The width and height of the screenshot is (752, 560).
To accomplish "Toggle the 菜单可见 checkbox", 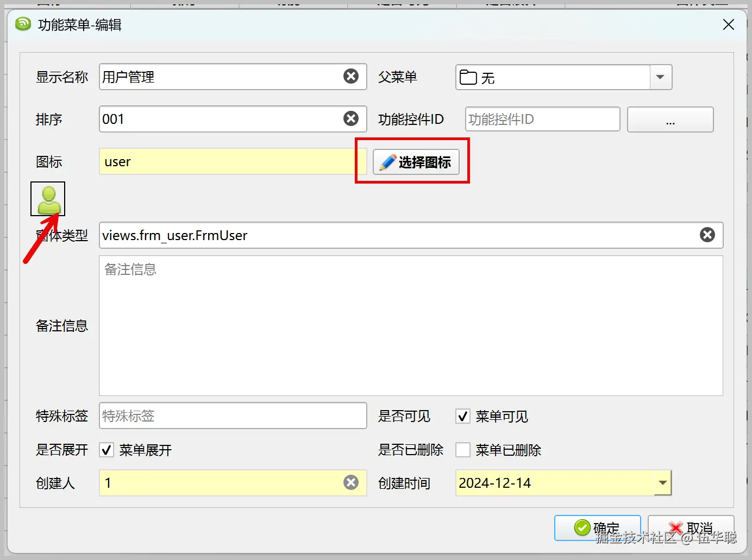I will [x=463, y=417].
